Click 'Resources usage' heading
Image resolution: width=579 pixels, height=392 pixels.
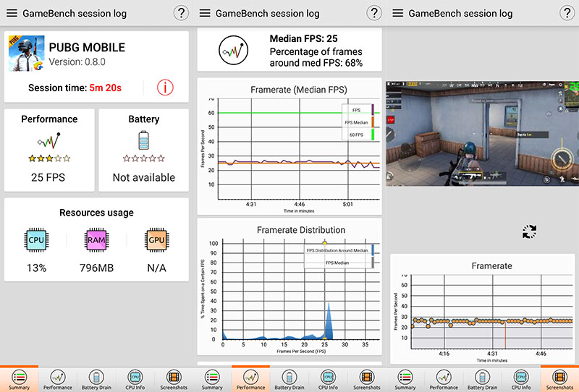96,213
